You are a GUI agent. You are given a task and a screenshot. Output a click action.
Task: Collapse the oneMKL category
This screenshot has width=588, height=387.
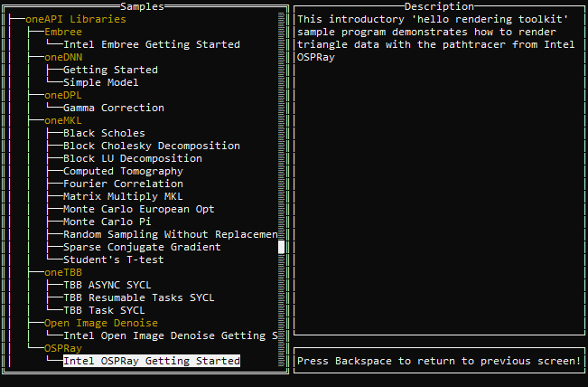pos(63,120)
